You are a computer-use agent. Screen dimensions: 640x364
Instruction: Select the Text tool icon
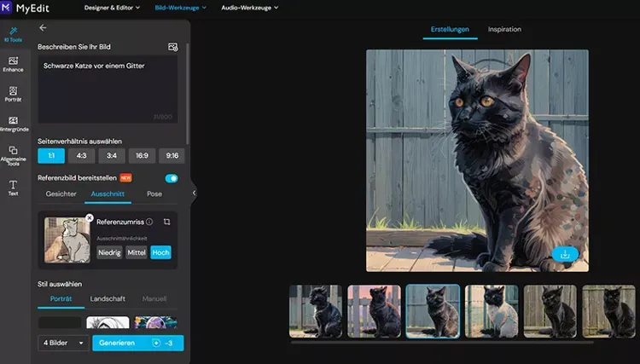13,188
